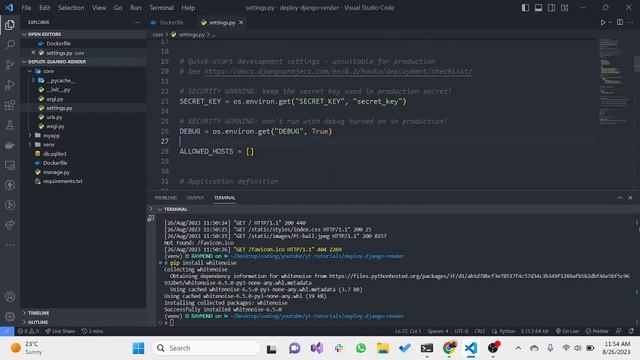The width and height of the screenshot is (640, 360).
Task: Open WhatsApp from the taskbar
Action: 361,348
